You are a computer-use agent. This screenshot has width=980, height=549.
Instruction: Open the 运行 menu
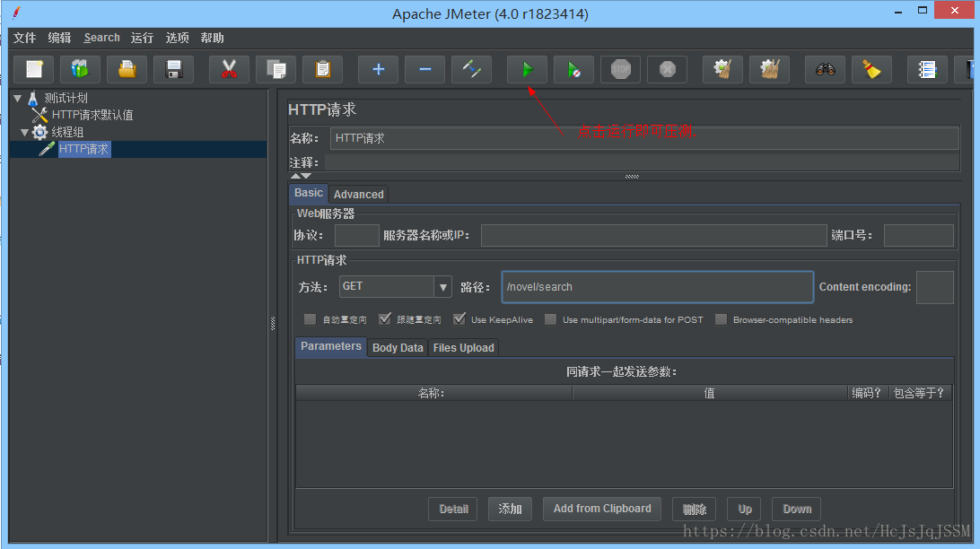click(142, 38)
